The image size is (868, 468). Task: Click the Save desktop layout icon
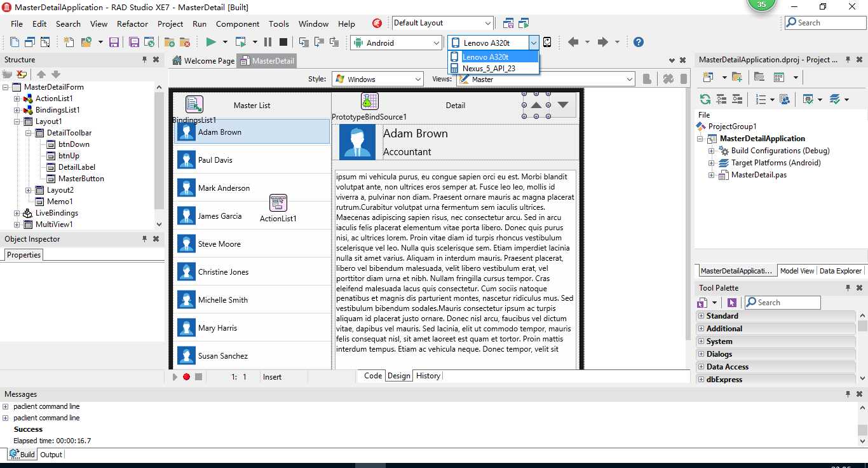pyautogui.click(x=508, y=23)
